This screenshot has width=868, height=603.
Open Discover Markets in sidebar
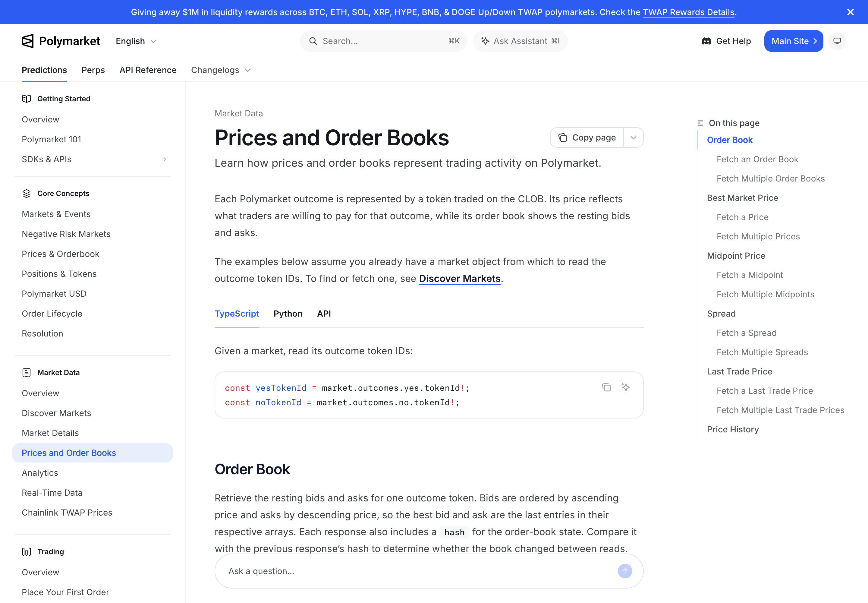point(56,413)
